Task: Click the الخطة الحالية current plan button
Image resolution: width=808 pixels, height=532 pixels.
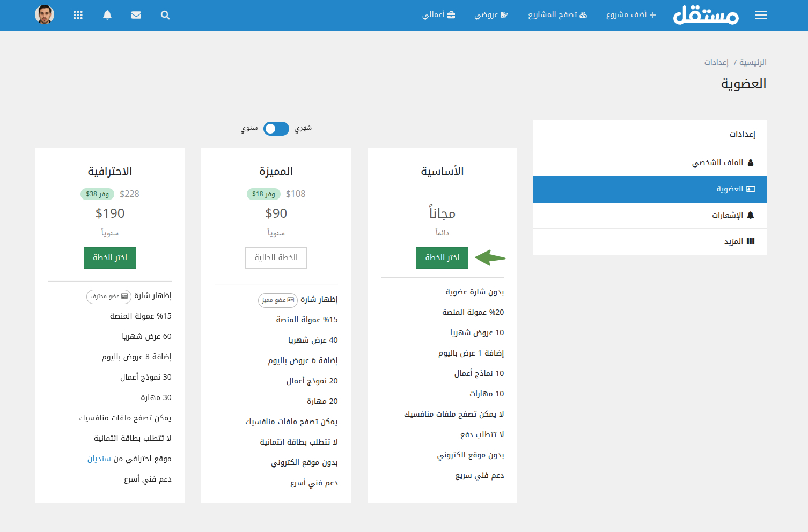Action: pyautogui.click(x=276, y=258)
